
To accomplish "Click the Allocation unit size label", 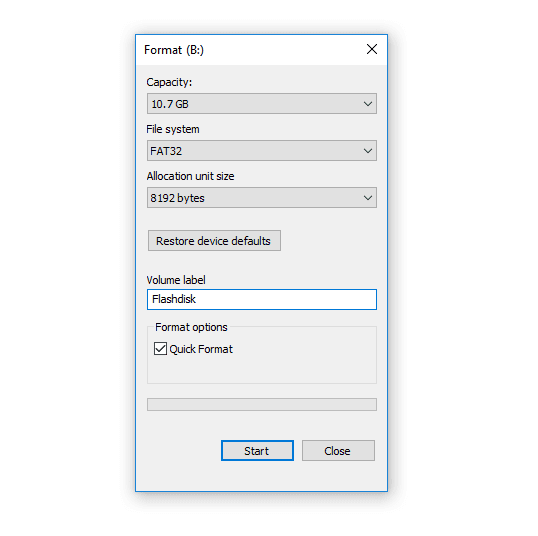I will (190, 176).
